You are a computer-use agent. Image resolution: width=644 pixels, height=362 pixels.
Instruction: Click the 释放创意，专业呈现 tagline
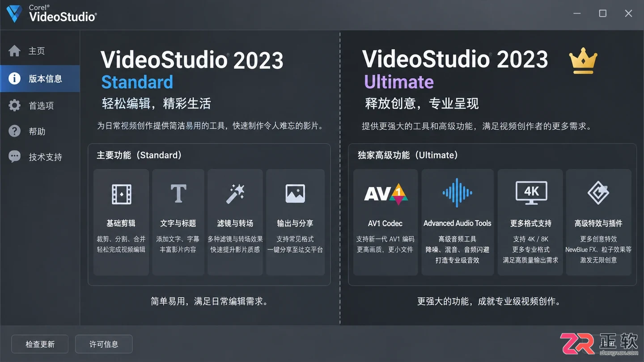pyautogui.click(x=422, y=104)
